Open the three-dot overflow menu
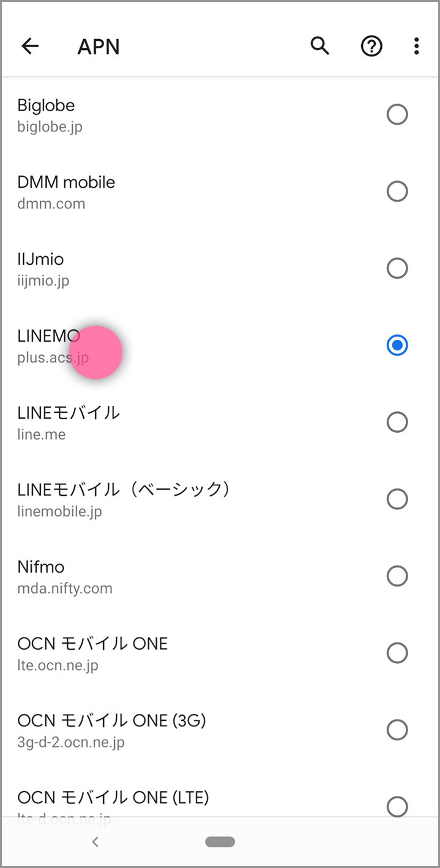 tap(416, 46)
